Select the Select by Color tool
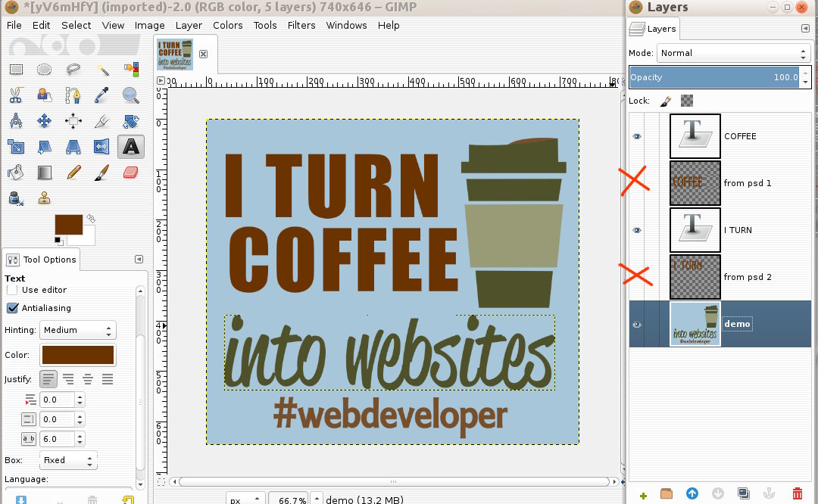This screenshot has height=504, width=818. (131, 70)
